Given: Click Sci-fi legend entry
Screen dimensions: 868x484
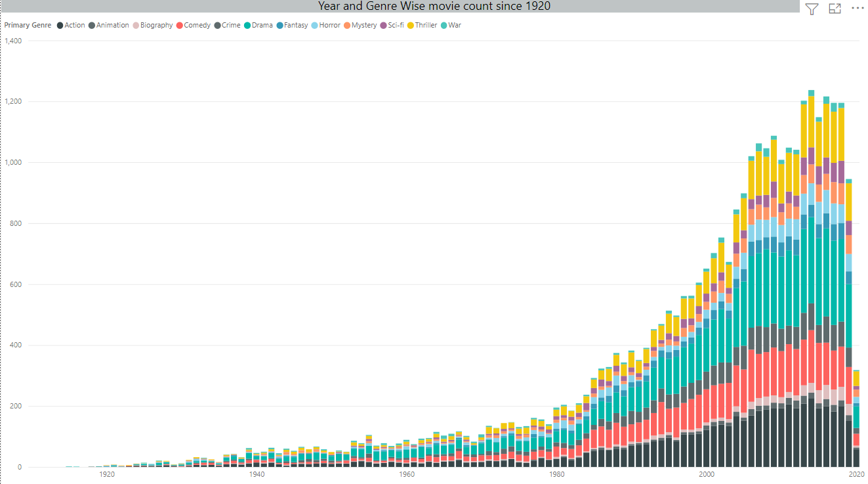Looking at the screenshot, I should coord(392,25).
